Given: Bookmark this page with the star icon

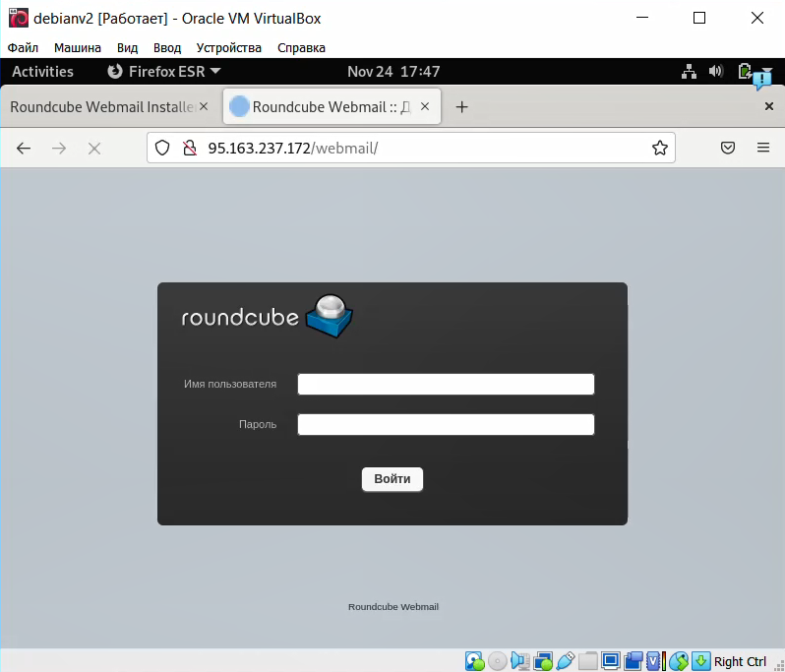Looking at the screenshot, I should [x=659, y=148].
